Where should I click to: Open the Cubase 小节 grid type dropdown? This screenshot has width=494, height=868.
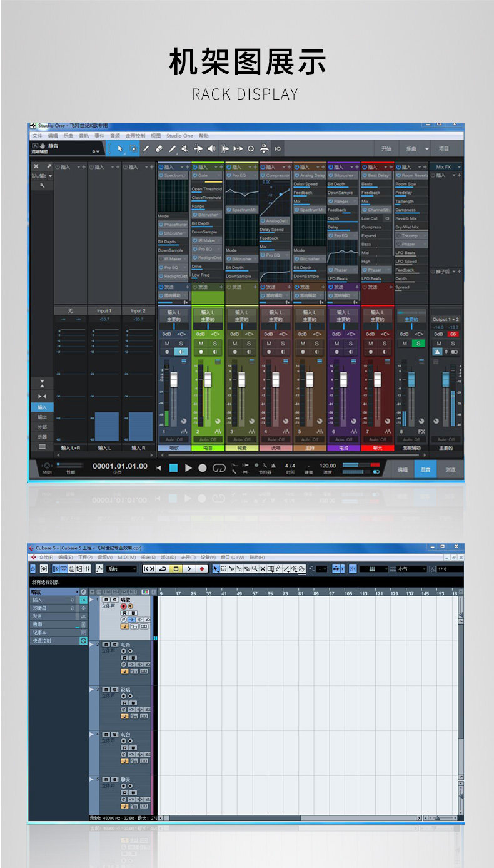411,569
